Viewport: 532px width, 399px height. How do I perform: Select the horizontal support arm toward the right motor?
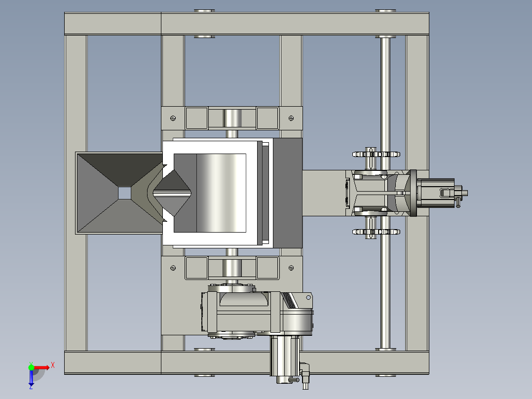(x=324, y=193)
